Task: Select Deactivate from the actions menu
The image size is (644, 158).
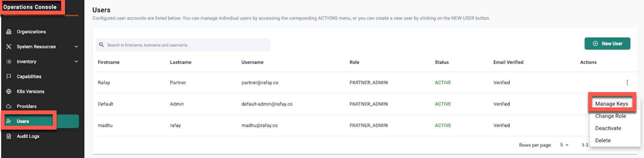Action: point(608,128)
